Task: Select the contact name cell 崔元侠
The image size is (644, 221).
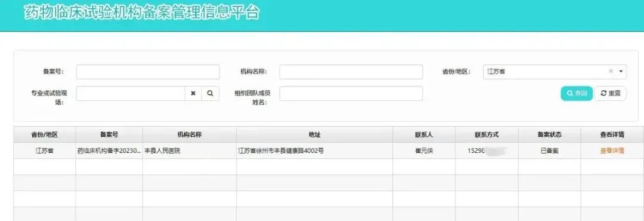Action: 424,151
